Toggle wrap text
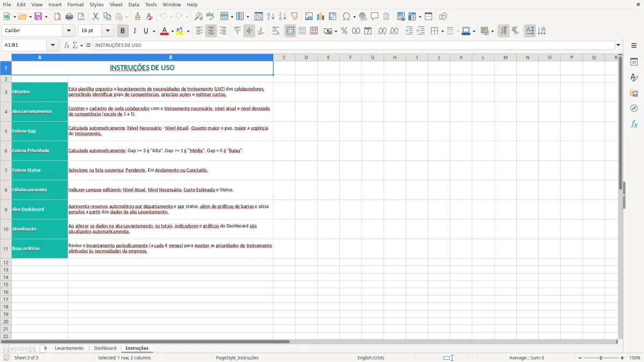 tap(275, 31)
